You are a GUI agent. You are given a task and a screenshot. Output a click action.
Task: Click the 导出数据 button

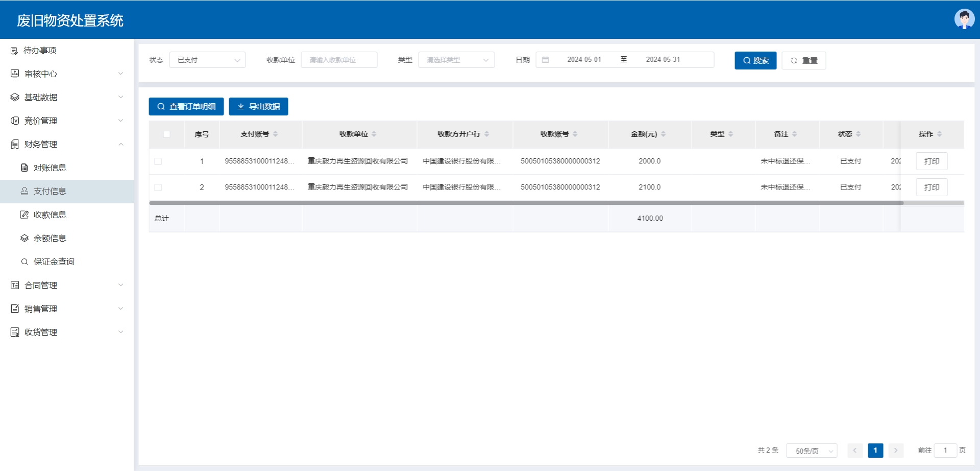pyautogui.click(x=258, y=106)
